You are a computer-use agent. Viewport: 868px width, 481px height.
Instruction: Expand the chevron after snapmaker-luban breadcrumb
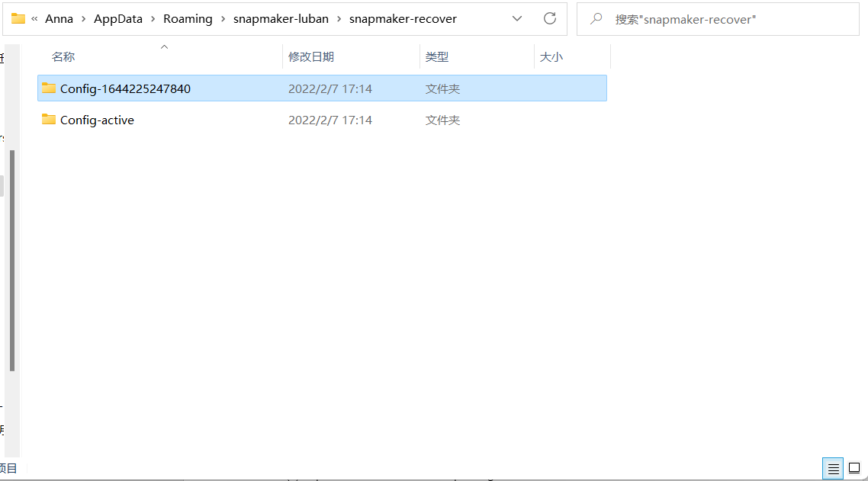pyautogui.click(x=339, y=19)
